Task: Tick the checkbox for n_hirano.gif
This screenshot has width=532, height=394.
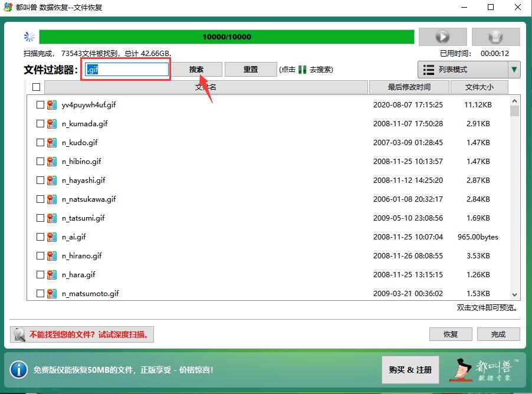Action: coord(40,255)
